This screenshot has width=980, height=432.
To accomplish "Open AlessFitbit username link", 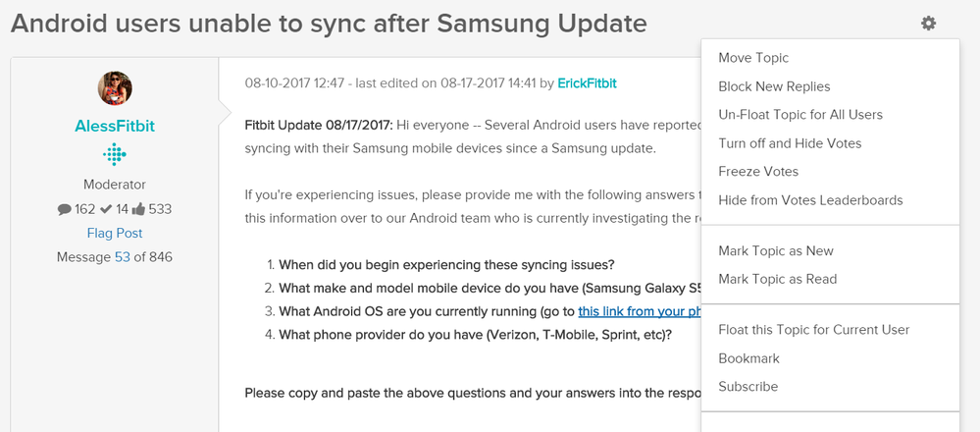I will 115,127.
